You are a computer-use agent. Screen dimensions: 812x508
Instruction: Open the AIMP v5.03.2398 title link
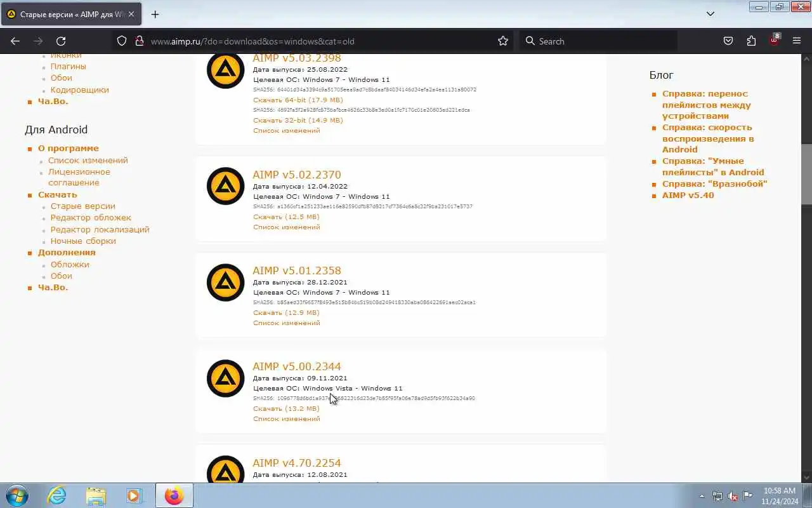297,58
